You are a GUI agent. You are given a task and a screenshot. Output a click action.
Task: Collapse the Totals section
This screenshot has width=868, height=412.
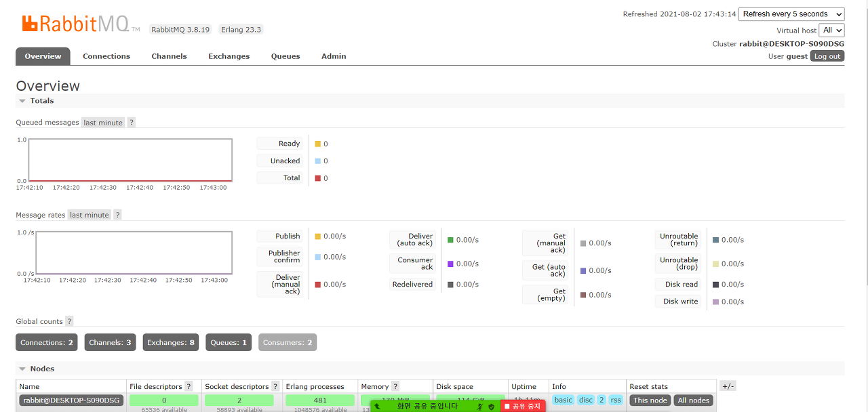click(x=22, y=100)
